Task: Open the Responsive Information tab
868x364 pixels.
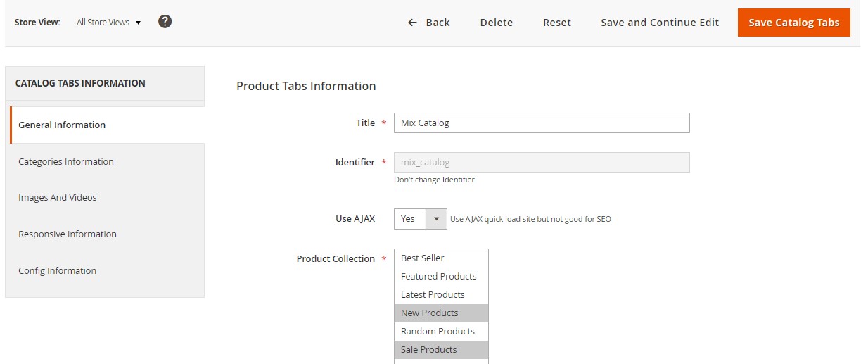Action: (x=68, y=234)
